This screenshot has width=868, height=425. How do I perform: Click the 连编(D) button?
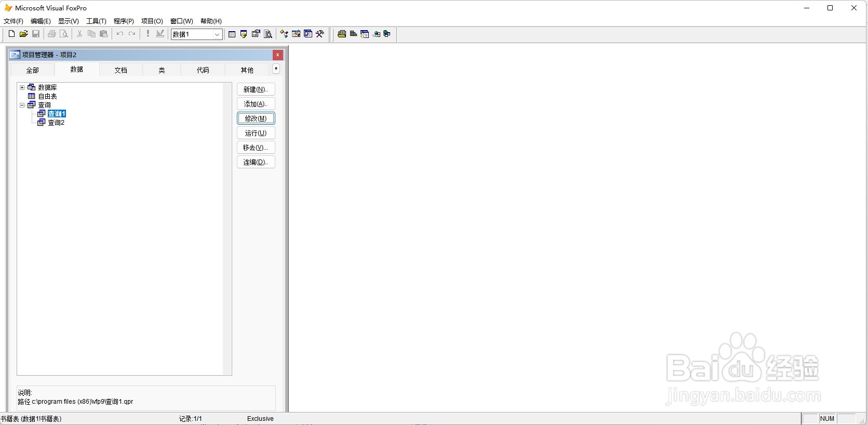pos(256,162)
